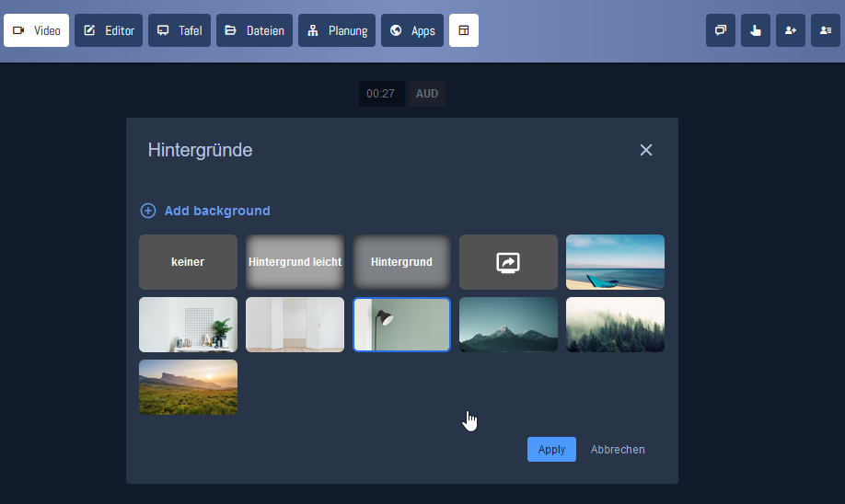This screenshot has height=504, width=845.
Task: Select the screen share background tile
Action: pyautogui.click(x=508, y=262)
